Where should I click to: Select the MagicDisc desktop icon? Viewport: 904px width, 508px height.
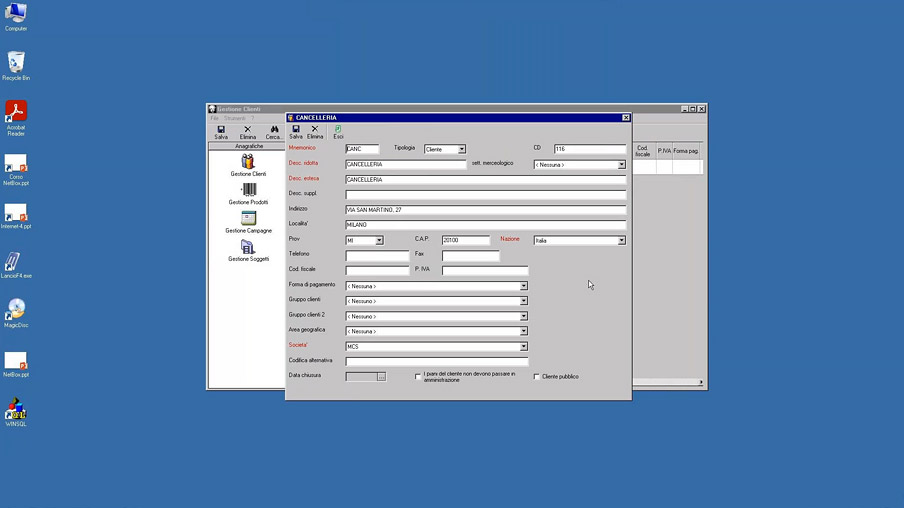pyautogui.click(x=16, y=314)
